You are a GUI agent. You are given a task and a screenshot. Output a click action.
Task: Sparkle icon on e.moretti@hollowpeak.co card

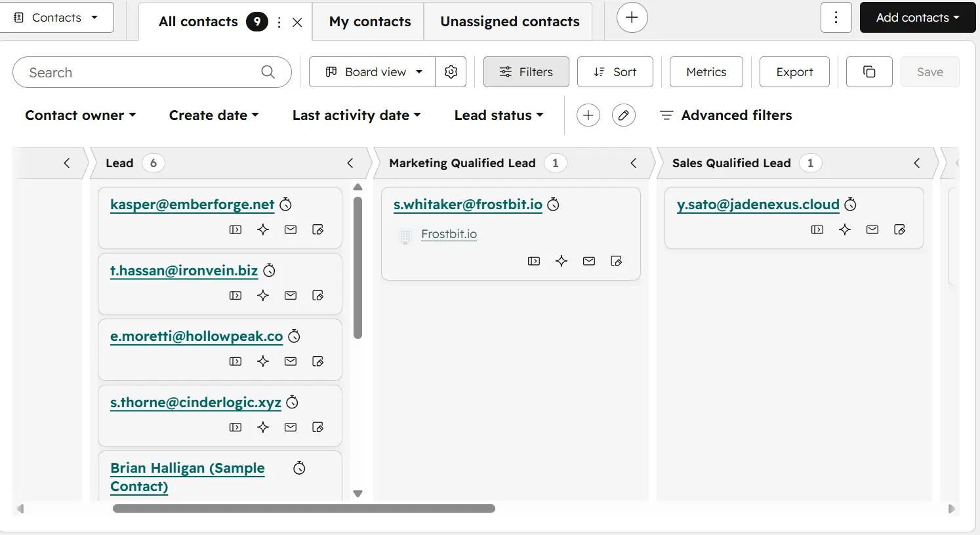[263, 361]
